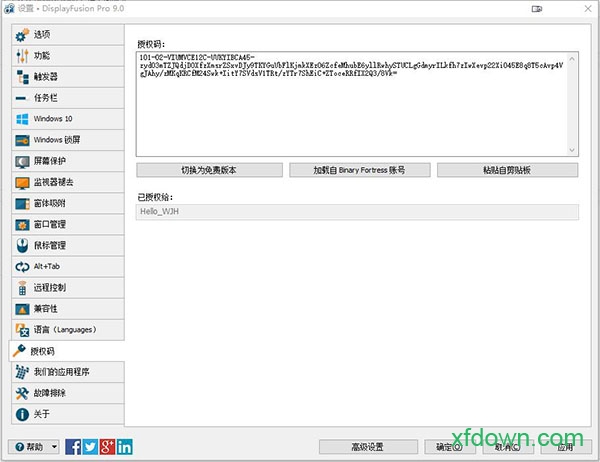Open the Windows 锁屏 key icon
Image resolution: width=600 pixels, height=462 pixels.
tap(22, 140)
